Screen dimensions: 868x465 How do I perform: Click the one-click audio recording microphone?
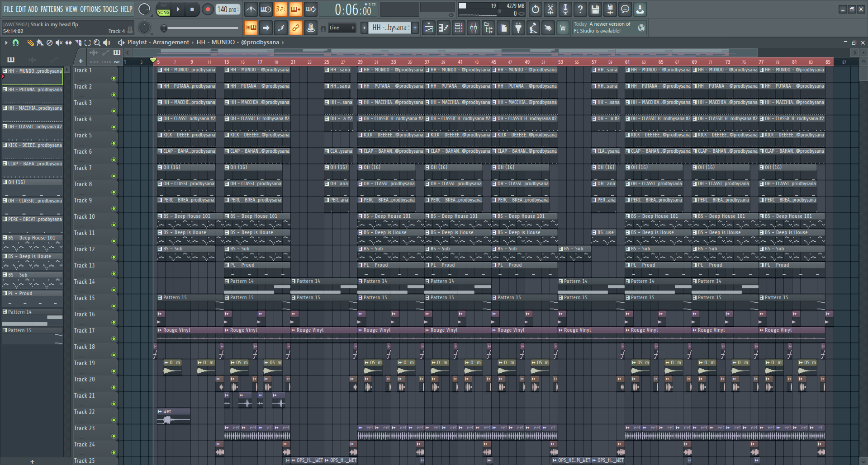(x=565, y=9)
